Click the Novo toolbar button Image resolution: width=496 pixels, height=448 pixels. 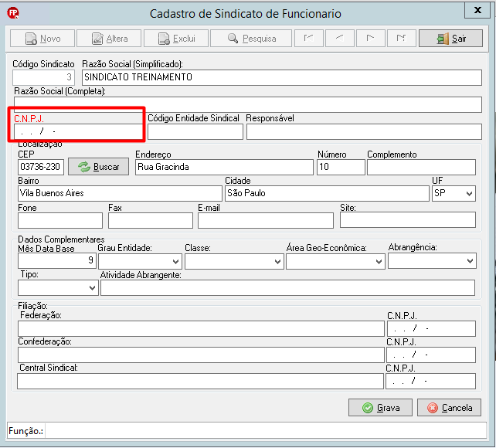[x=42, y=39]
